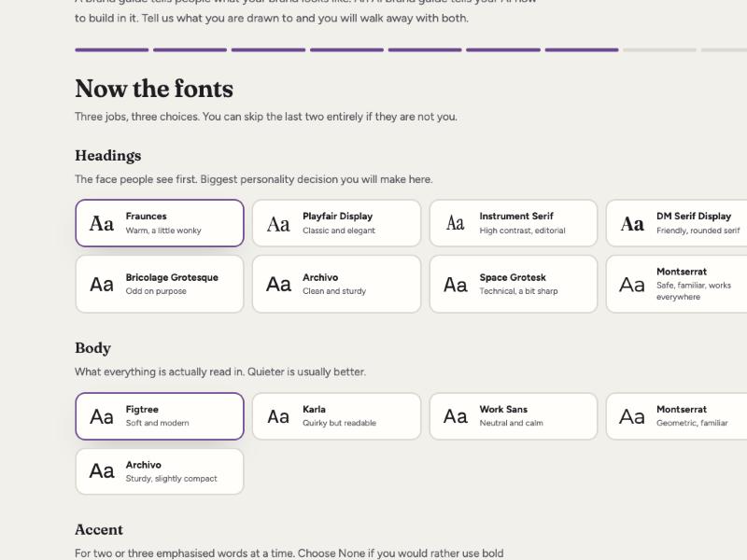Viewport: 747px width, 560px height.
Task: Click the Aa preview on Karla card
Action: coord(278,416)
